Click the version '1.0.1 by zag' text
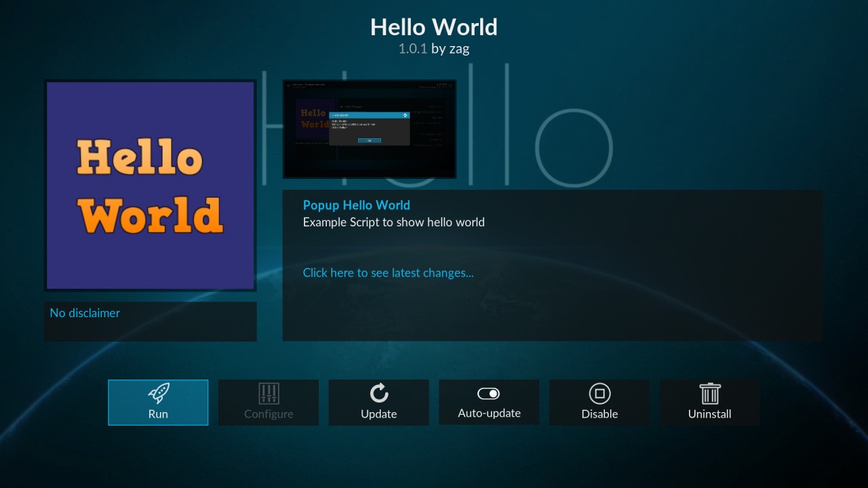This screenshot has height=488, width=868. pos(434,49)
